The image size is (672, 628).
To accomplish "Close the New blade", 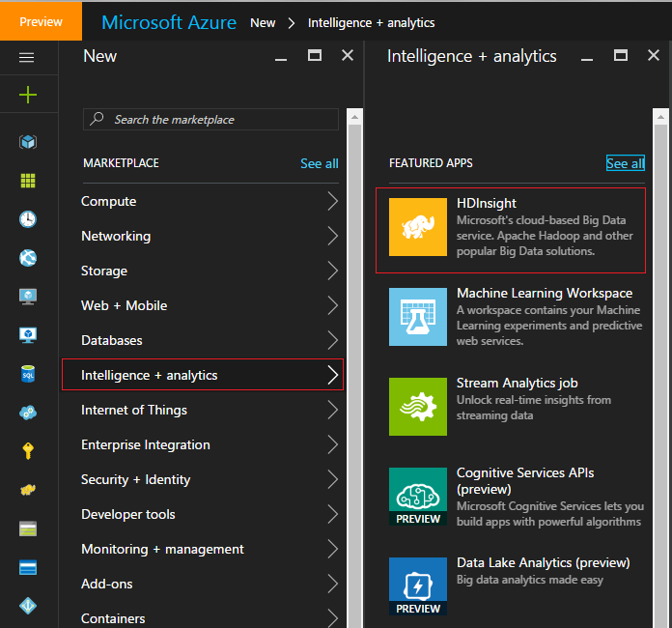I will tap(348, 55).
